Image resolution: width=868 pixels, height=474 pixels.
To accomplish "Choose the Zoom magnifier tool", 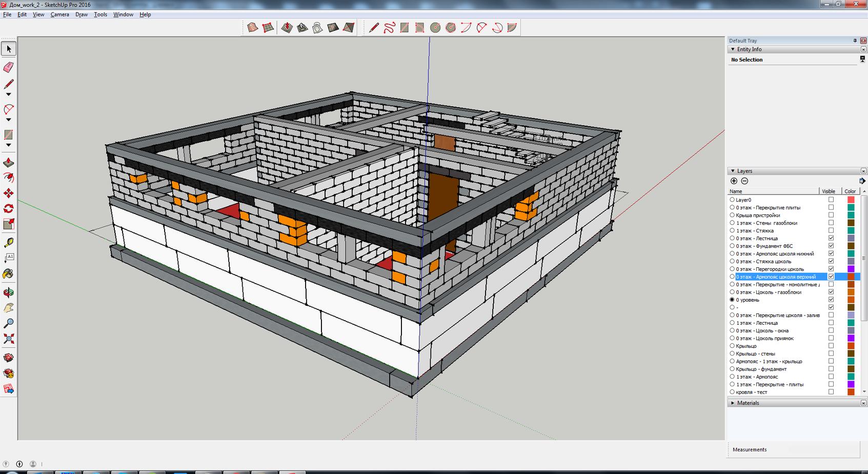I will [x=8, y=323].
